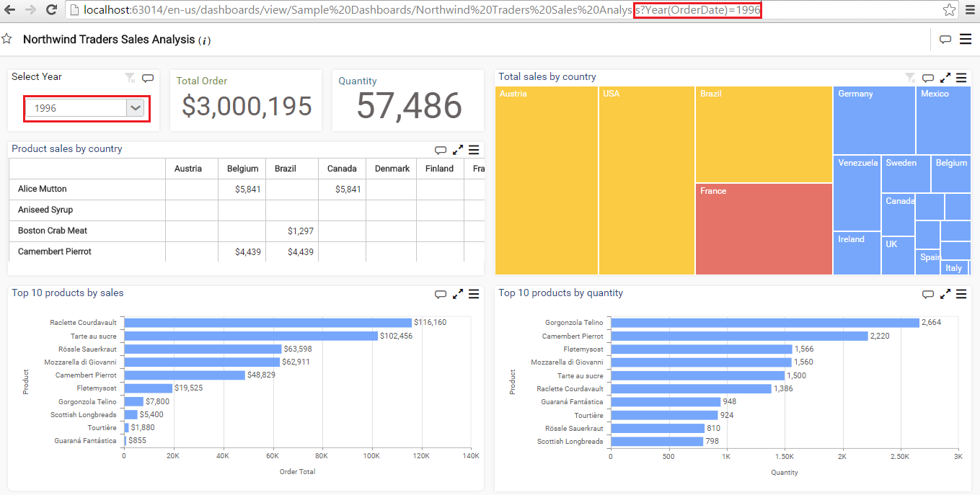
Task: Select the Aniseed Syrup row label
Action: click(45, 210)
